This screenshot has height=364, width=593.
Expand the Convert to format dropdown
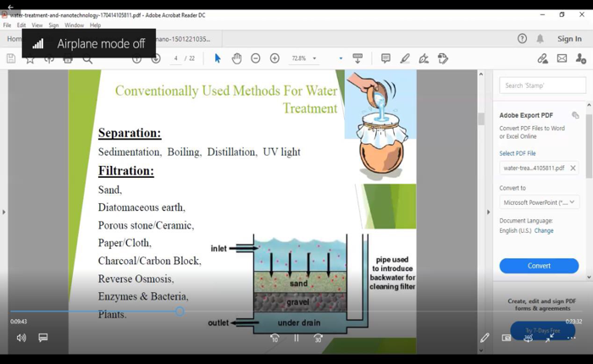tap(539, 202)
